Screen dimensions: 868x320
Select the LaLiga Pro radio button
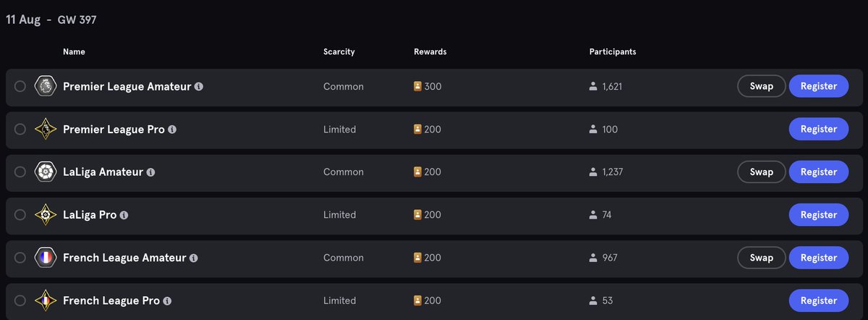[20, 215]
